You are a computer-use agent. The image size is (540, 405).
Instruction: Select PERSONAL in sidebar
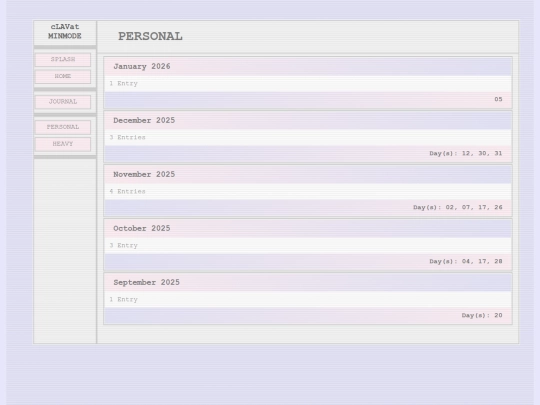click(x=63, y=127)
